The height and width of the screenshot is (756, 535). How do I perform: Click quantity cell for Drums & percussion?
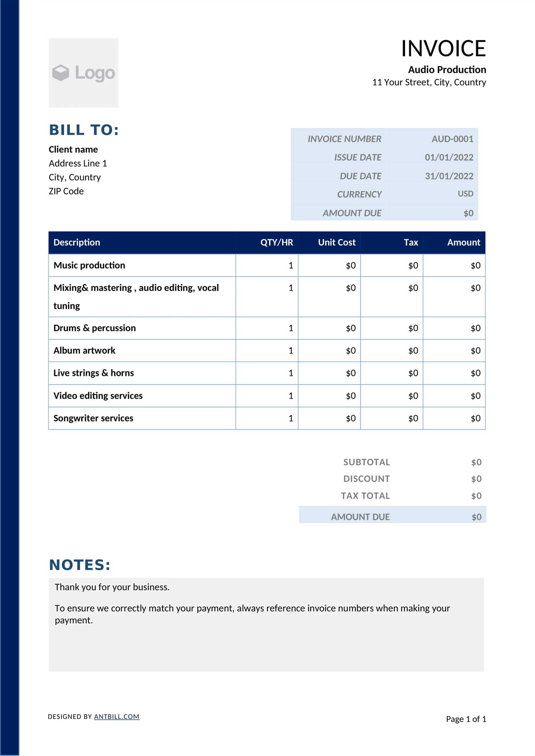coord(267,328)
